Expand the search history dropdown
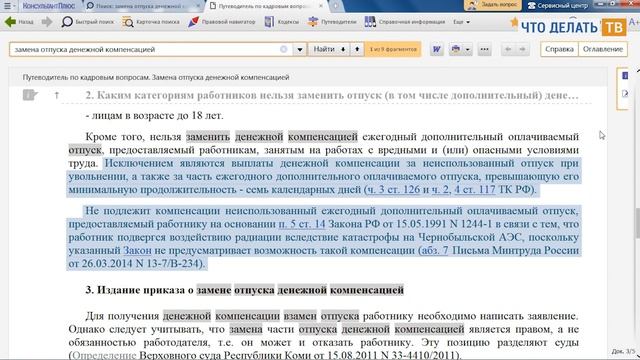 [x=300, y=49]
